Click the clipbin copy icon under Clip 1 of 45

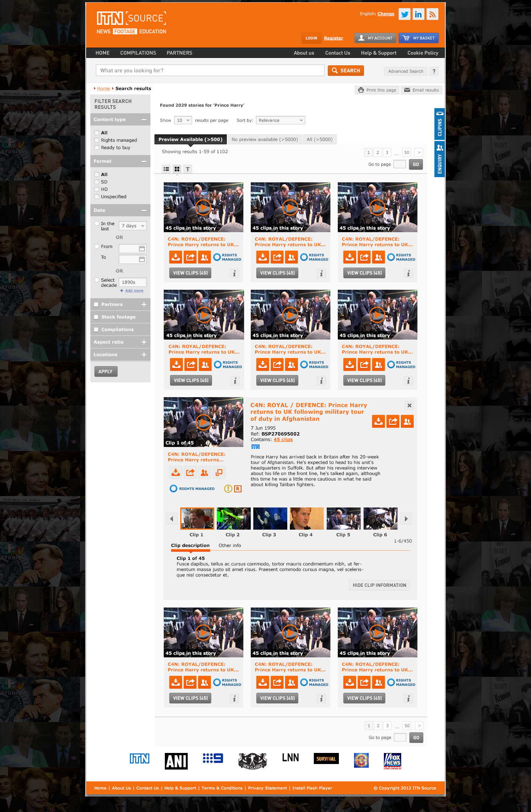coord(219,472)
